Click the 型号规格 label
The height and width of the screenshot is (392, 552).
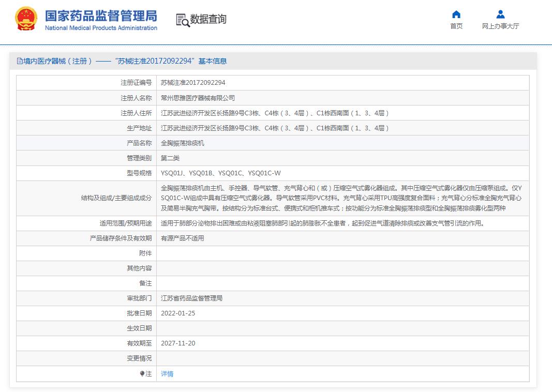click(139, 173)
